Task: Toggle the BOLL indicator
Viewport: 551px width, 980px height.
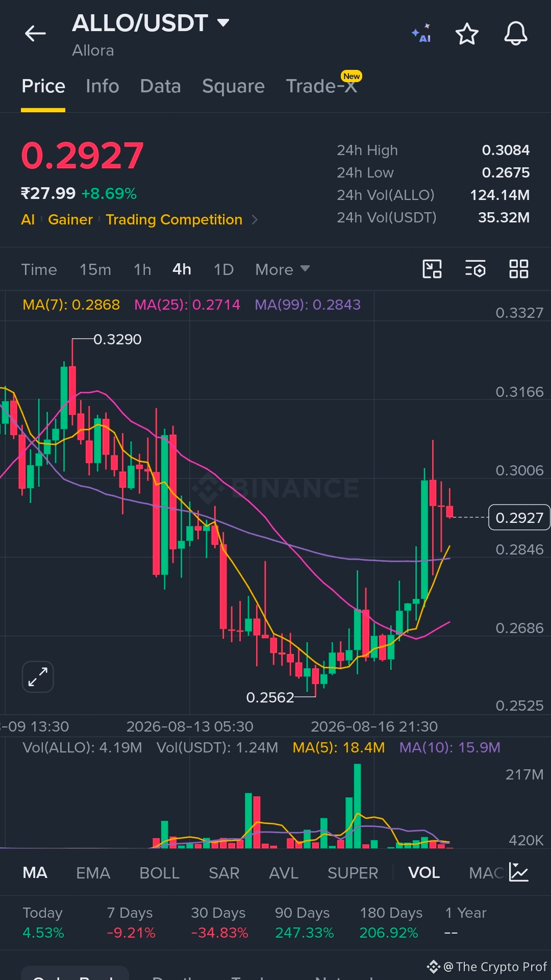Action: click(160, 873)
